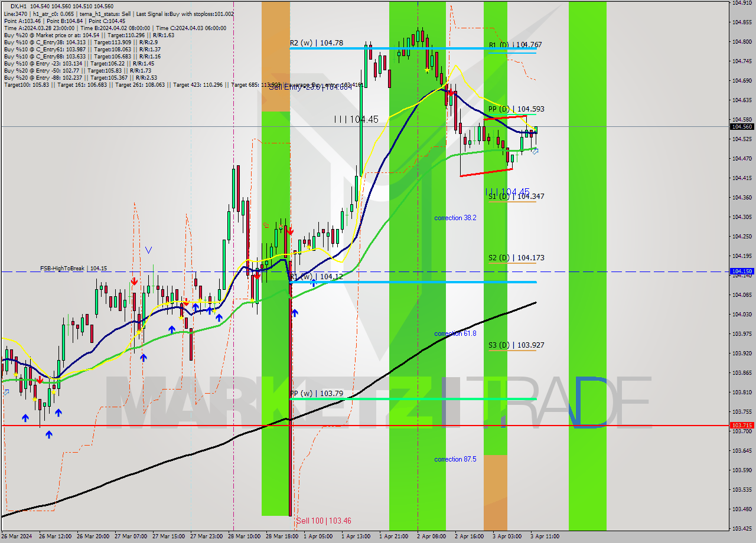Viewport: 756px width, 543px height.
Task: Click the 104.855 price axis value
Action: click(742, 22)
